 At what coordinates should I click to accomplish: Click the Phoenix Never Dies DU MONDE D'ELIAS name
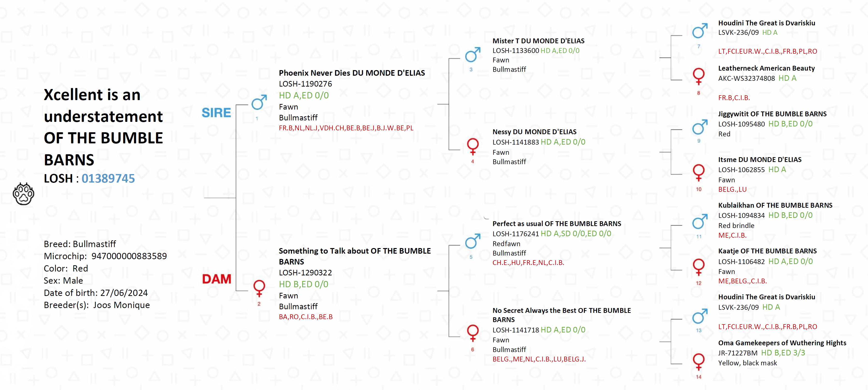pos(352,73)
